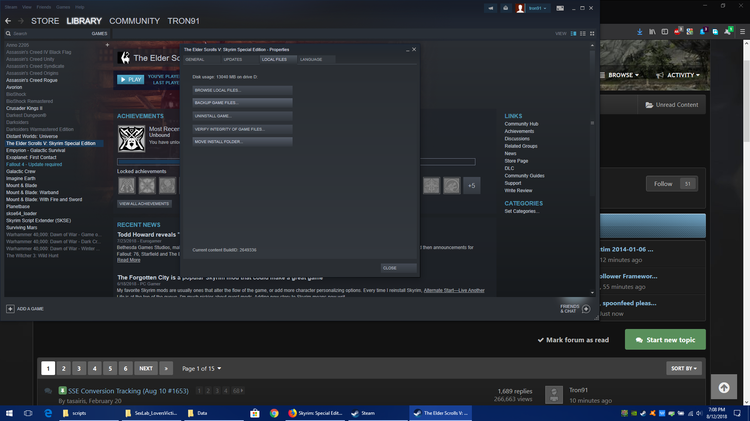The height and width of the screenshot is (421, 750).
Task: Click the Add a Game plus icon
Action: pos(10,309)
